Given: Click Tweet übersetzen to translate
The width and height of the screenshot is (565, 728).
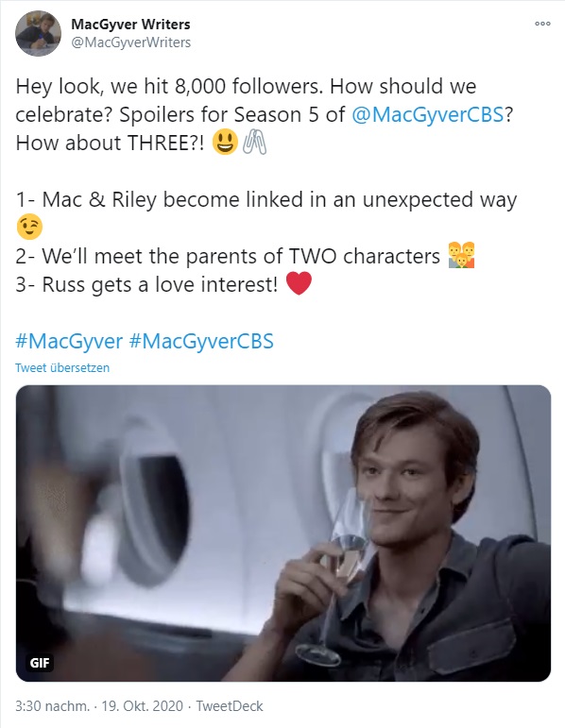Looking at the screenshot, I should [62, 367].
